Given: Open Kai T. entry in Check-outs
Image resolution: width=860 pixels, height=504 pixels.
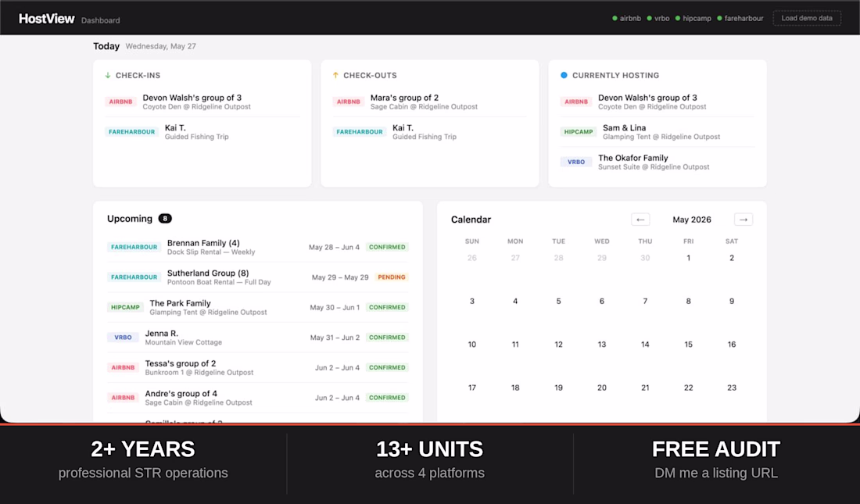Looking at the screenshot, I should [x=430, y=131].
